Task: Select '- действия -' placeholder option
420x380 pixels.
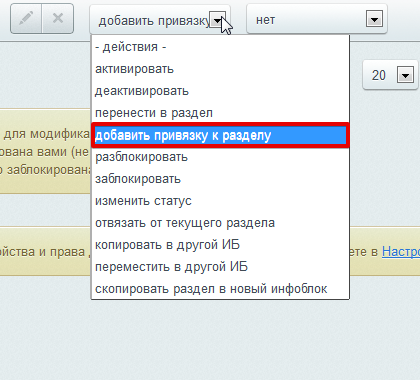Action: pos(220,47)
